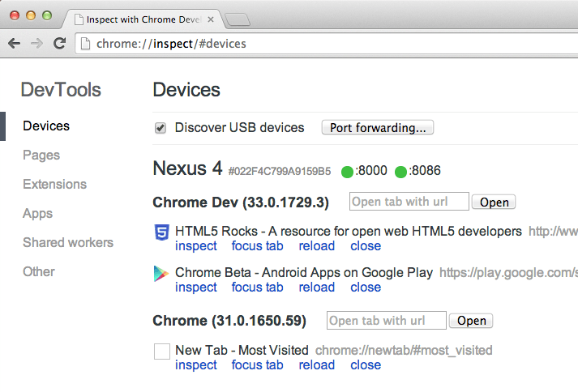Click the green status dot for port 8000
The height and width of the screenshot is (392, 578).
coord(347,172)
